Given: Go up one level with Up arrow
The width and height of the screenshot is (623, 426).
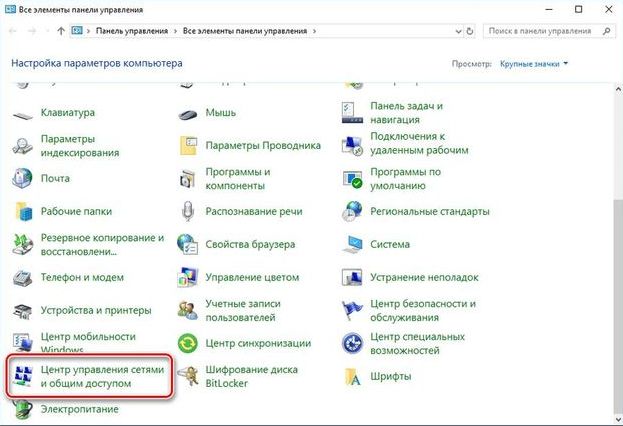Looking at the screenshot, I should coord(61,31).
